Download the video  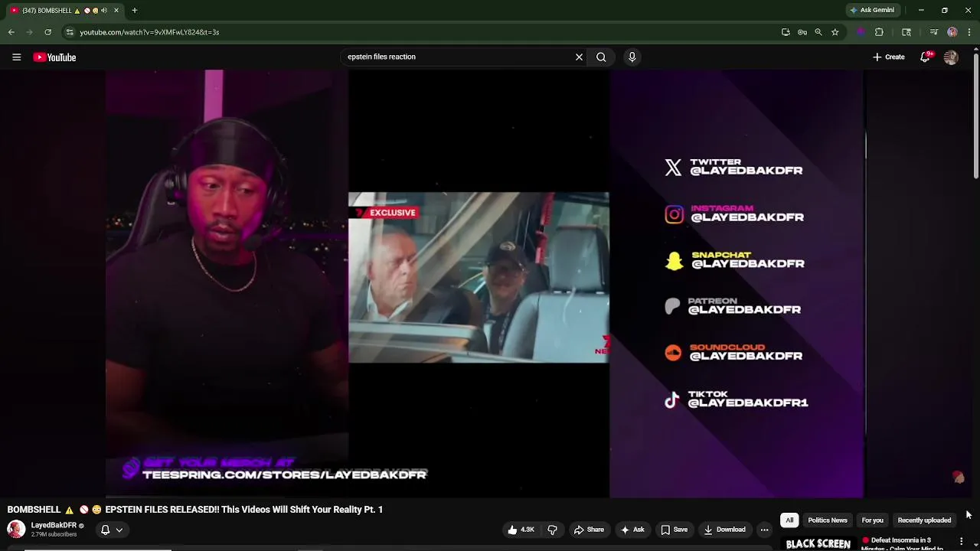coord(724,530)
